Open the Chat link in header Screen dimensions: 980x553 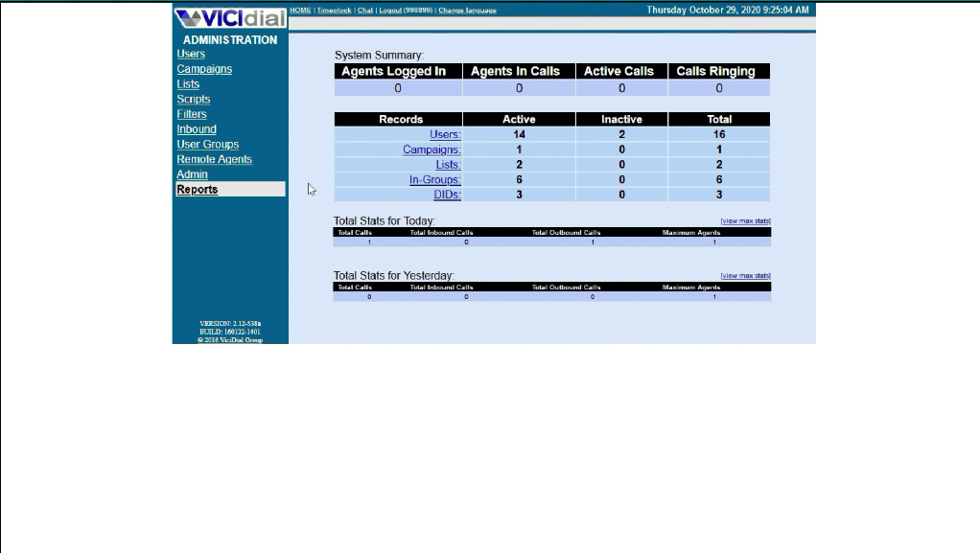click(364, 10)
